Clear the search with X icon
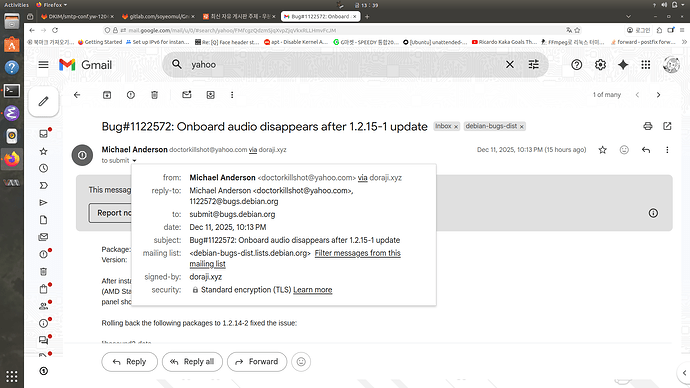Screen dimensions: 690x388 [510, 65]
